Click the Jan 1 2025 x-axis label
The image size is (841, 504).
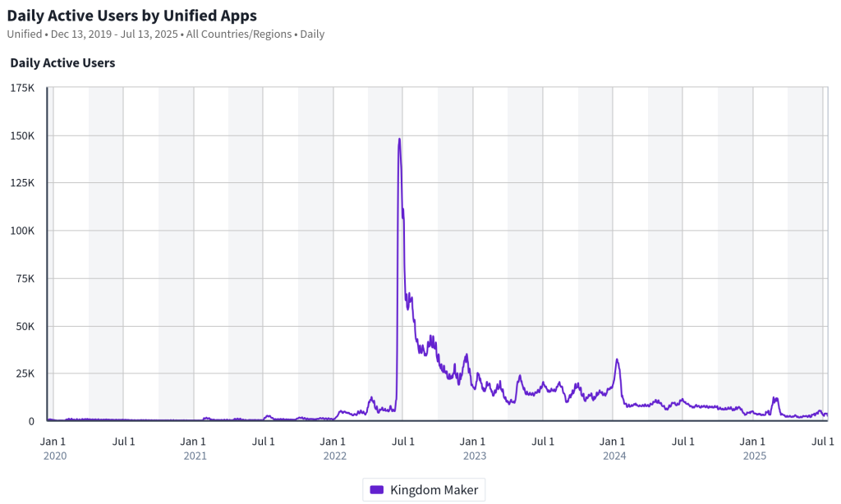(752, 442)
